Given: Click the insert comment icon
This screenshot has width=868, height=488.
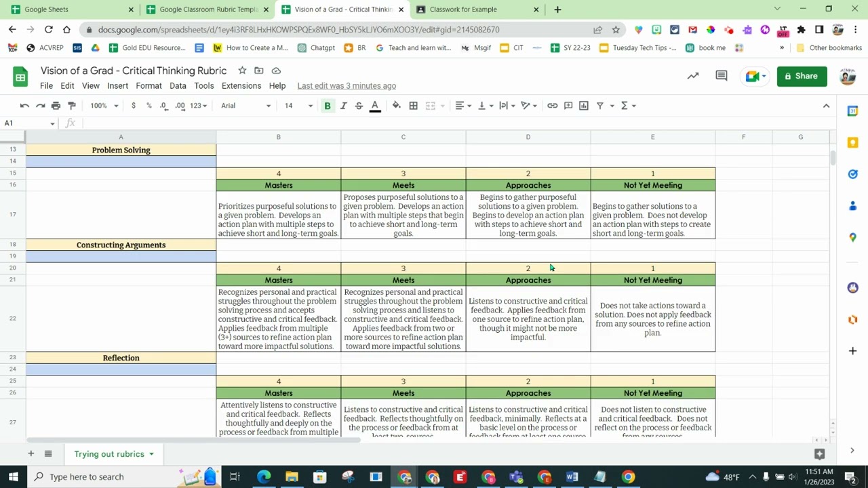Looking at the screenshot, I should point(568,106).
